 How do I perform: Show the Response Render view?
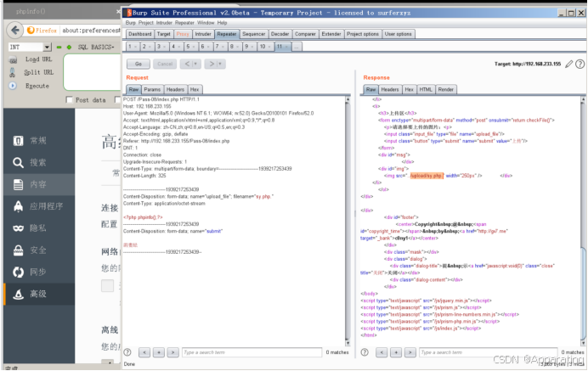point(445,89)
